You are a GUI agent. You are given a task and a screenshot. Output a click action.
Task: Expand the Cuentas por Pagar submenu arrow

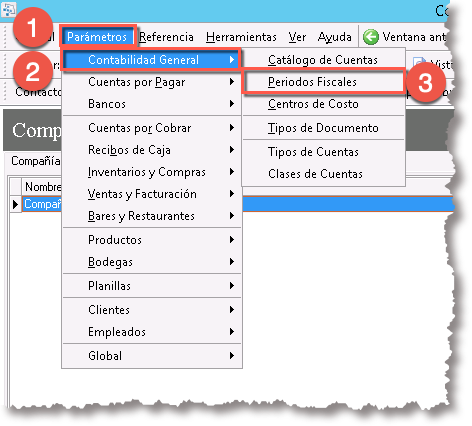(x=232, y=82)
